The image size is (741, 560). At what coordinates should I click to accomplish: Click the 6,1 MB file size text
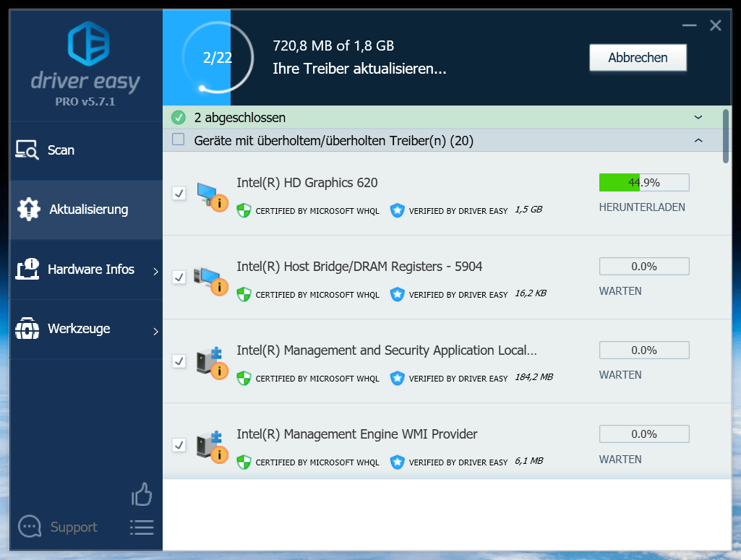click(x=528, y=460)
